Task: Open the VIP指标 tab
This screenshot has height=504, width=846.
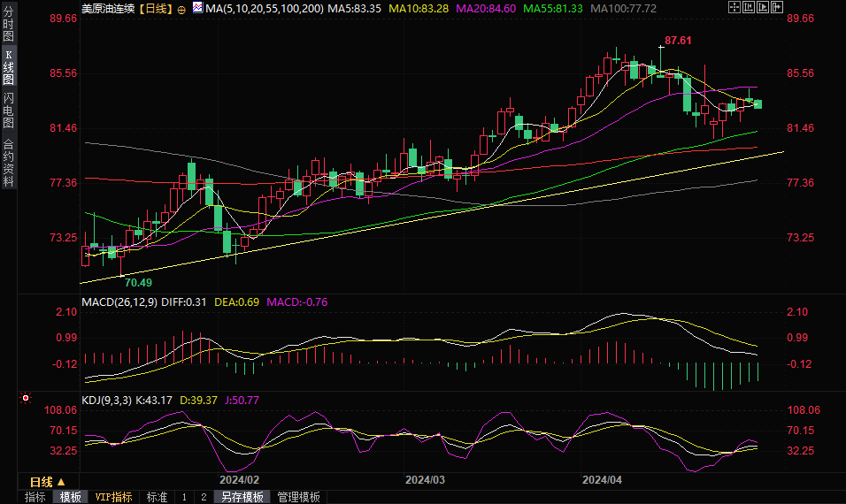Action: [x=113, y=497]
